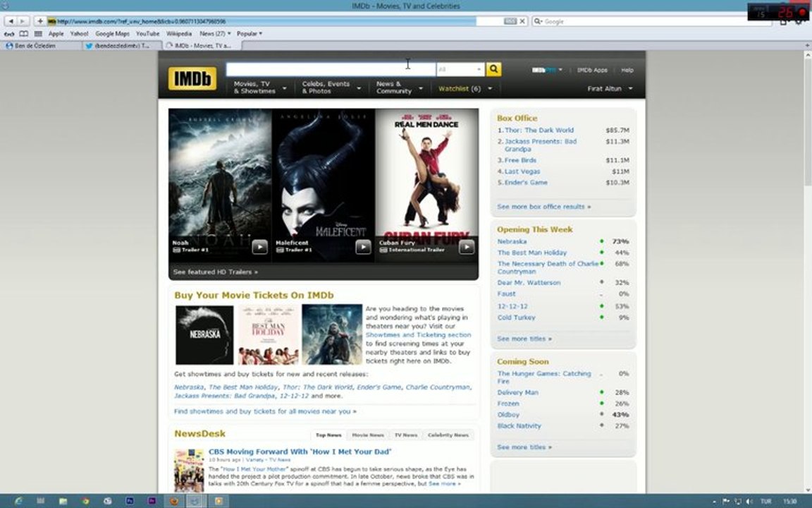Switch to the Ben de Özledim tab
The height and width of the screenshot is (508, 812).
click(41, 46)
